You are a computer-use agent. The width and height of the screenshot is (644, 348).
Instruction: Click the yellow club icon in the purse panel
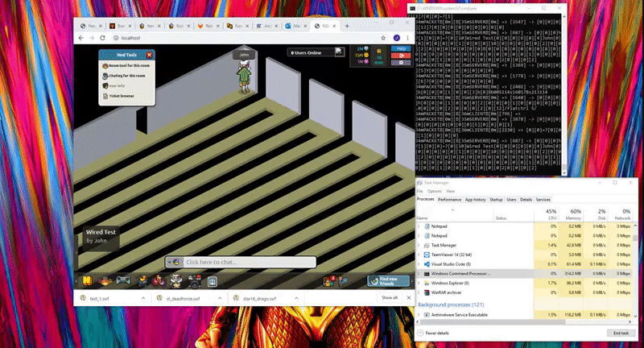click(x=378, y=51)
